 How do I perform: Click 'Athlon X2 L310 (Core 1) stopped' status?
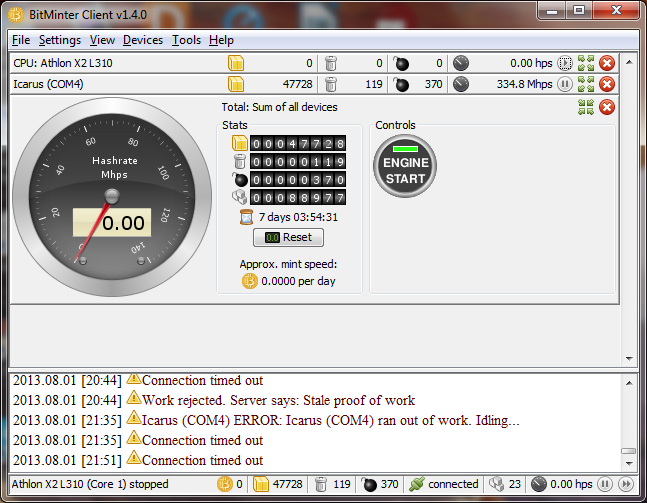point(90,484)
